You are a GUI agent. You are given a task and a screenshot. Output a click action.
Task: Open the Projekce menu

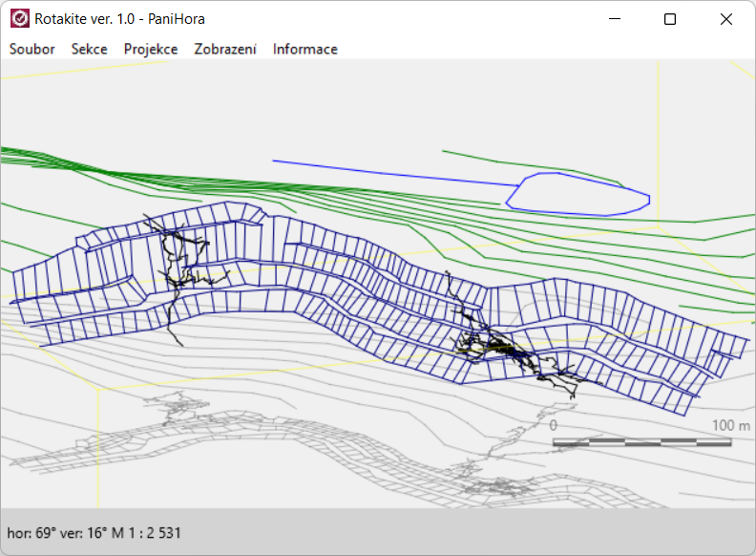151,50
